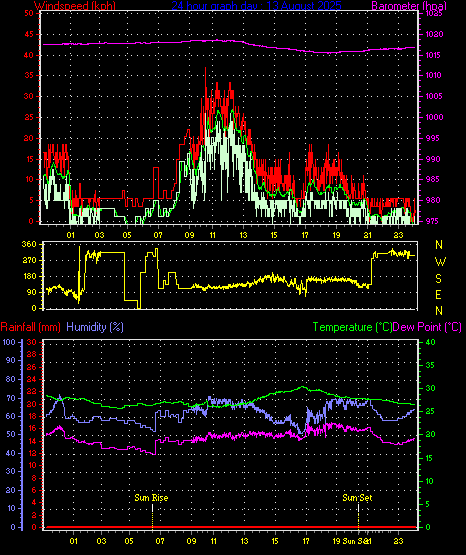Screen dimensions: 466x555
Task: Click rainfall axis value 28
Action: [x=32, y=354]
